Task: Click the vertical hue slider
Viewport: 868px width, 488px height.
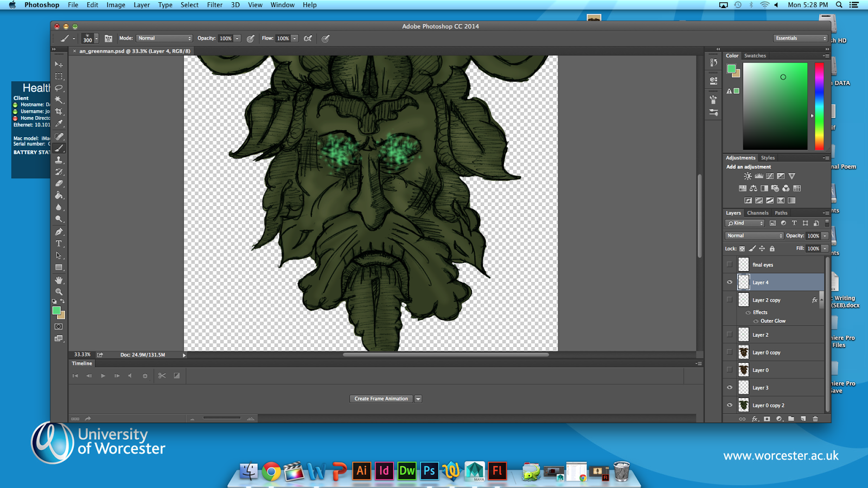Action: [x=819, y=106]
